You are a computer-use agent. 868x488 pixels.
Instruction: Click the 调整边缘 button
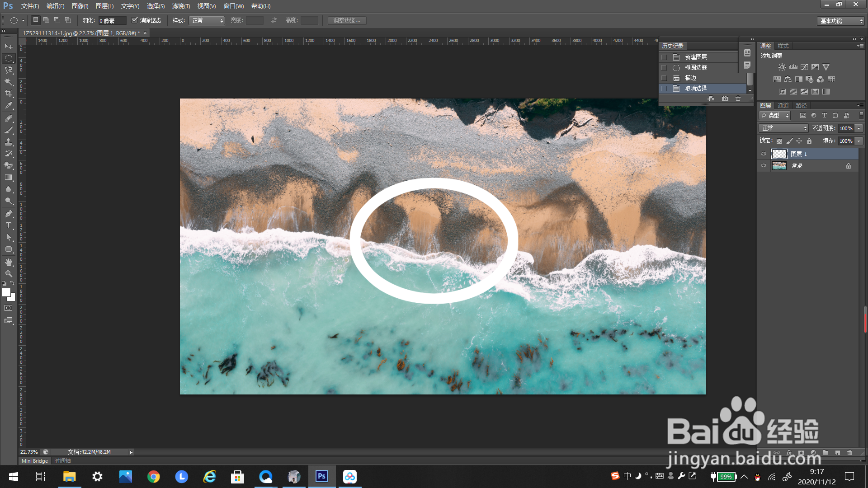tap(347, 20)
